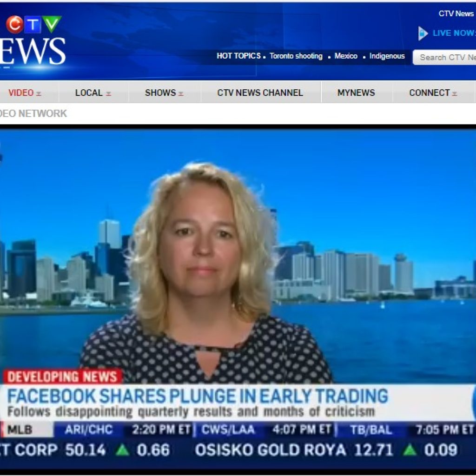This screenshot has width=476, height=476.
Task: Click the Osisko Gold Roya ticker entry
Action: point(326,450)
